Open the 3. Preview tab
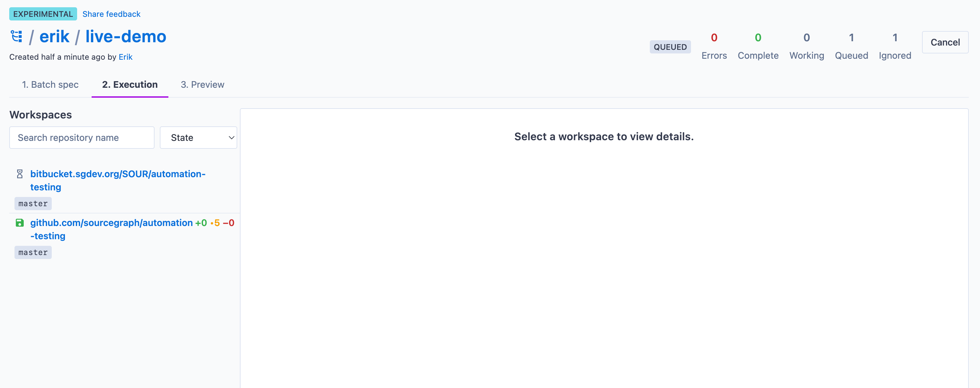The height and width of the screenshot is (388, 980). point(202,84)
